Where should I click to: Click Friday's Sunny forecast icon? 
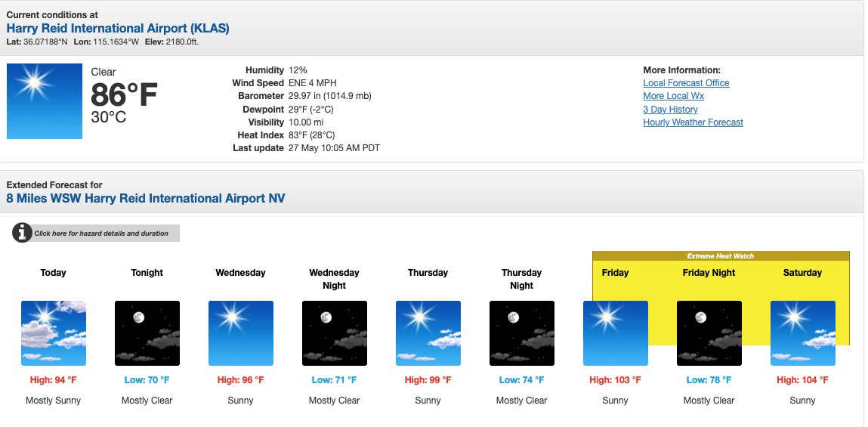pos(616,333)
